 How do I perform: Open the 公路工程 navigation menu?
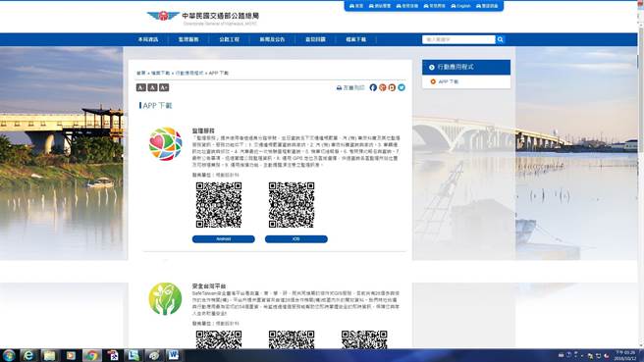229,39
